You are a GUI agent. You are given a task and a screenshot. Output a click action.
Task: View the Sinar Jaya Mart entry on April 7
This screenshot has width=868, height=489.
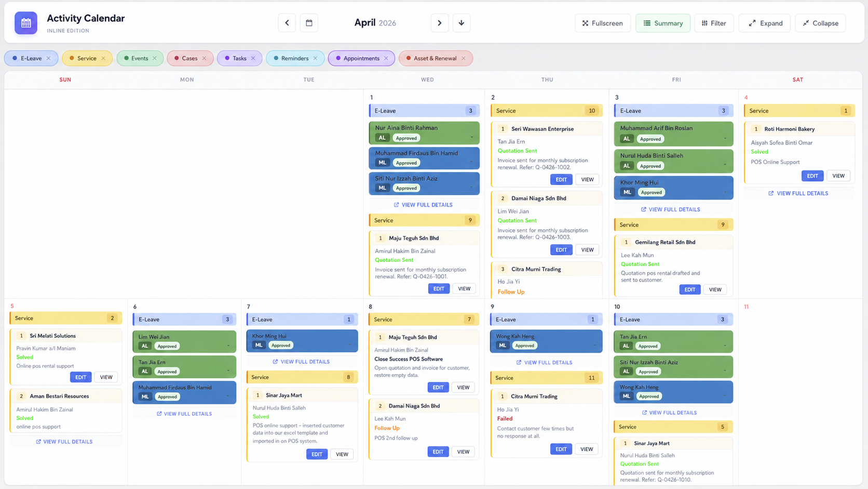point(342,454)
